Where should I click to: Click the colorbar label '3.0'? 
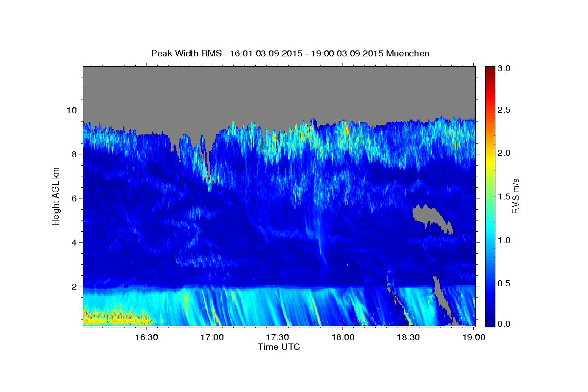[505, 68]
